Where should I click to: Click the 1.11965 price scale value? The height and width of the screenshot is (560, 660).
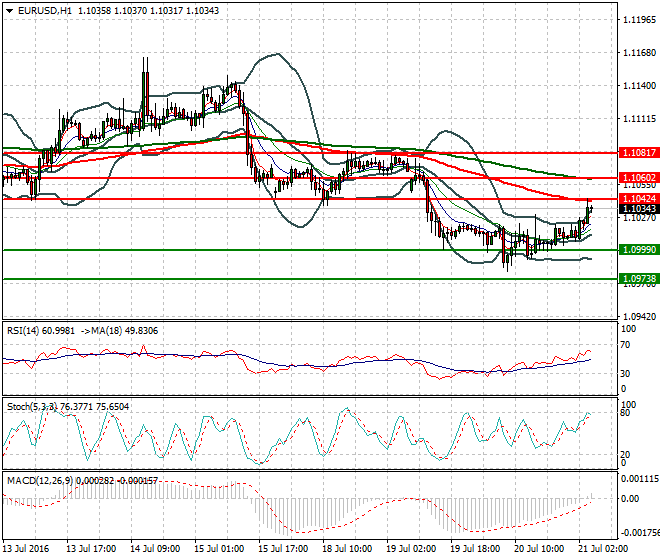point(639,19)
